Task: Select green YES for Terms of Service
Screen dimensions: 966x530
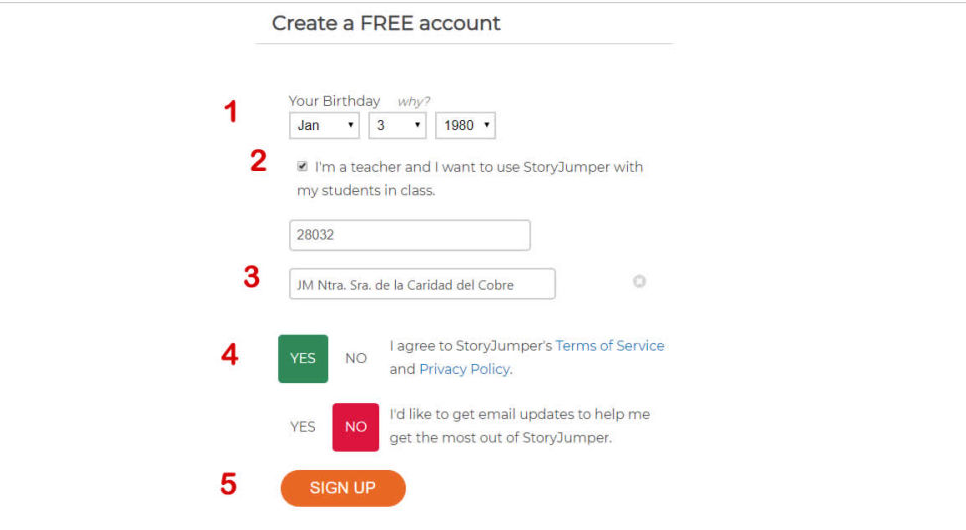Action: pyautogui.click(x=303, y=358)
